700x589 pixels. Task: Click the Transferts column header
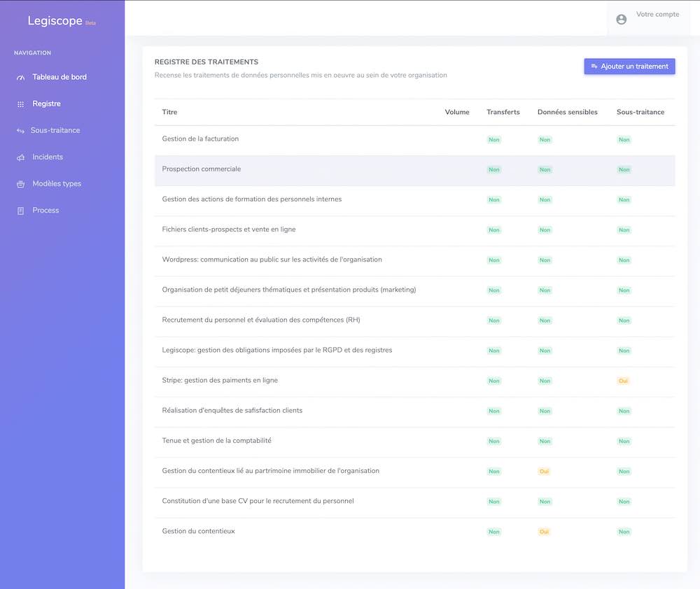(x=503, y=112)
